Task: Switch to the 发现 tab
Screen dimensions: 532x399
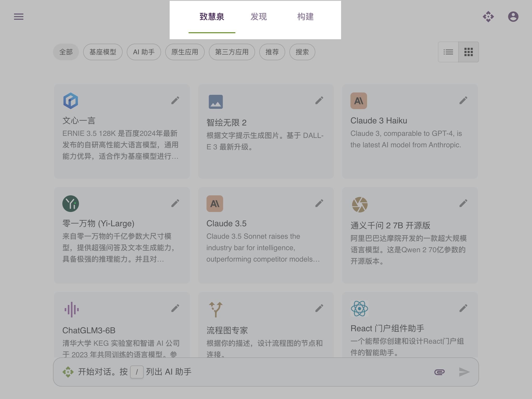Action: (259, 17)
